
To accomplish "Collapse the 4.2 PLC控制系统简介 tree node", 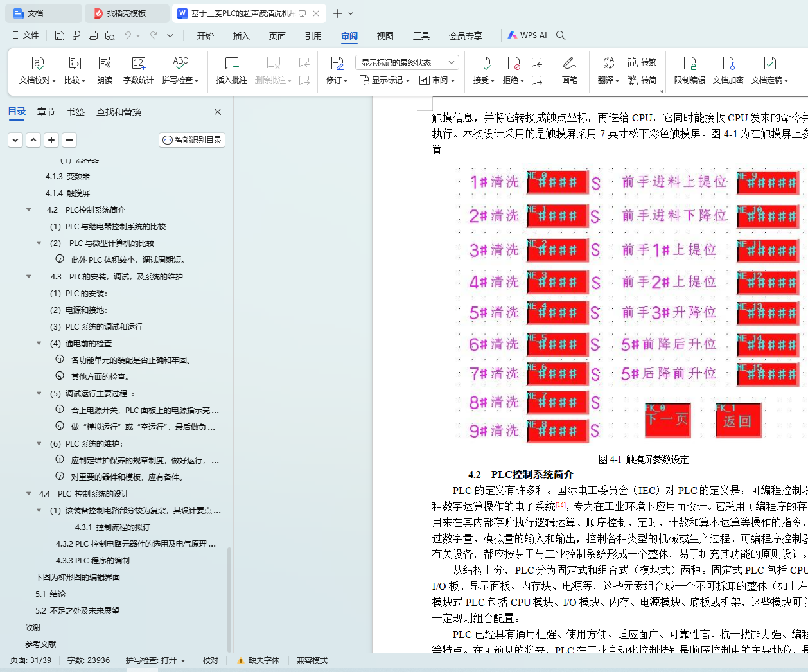I will pyautogui.click(x=29, y=210).
